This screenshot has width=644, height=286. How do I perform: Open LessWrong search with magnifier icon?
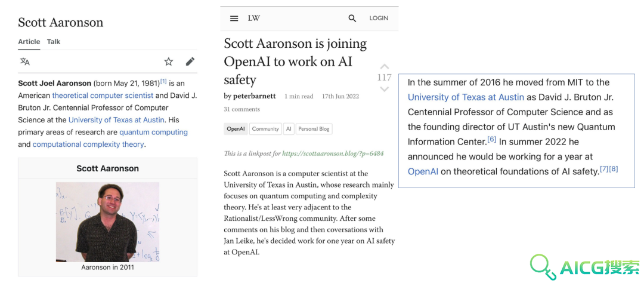tap(352, 18)
